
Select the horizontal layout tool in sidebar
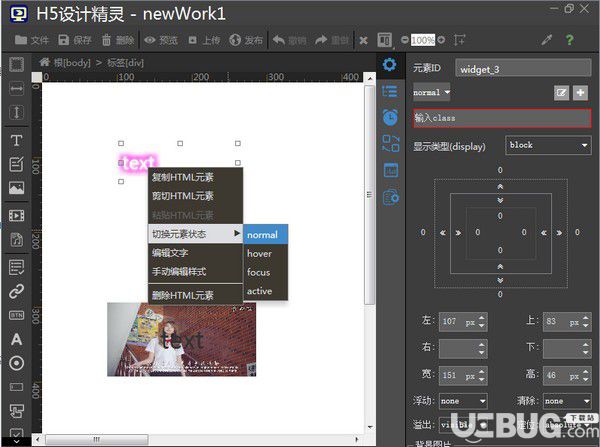click(16, 88)
